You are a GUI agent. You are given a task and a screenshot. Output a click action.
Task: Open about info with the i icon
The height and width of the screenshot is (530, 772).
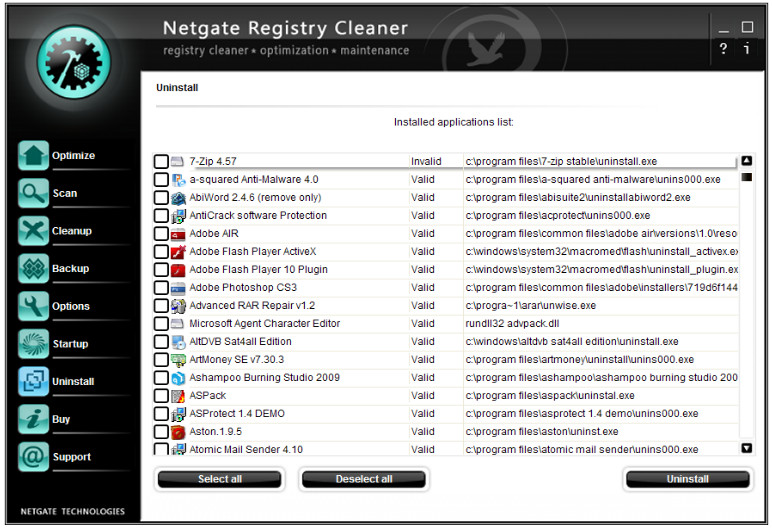coord(747,48)
